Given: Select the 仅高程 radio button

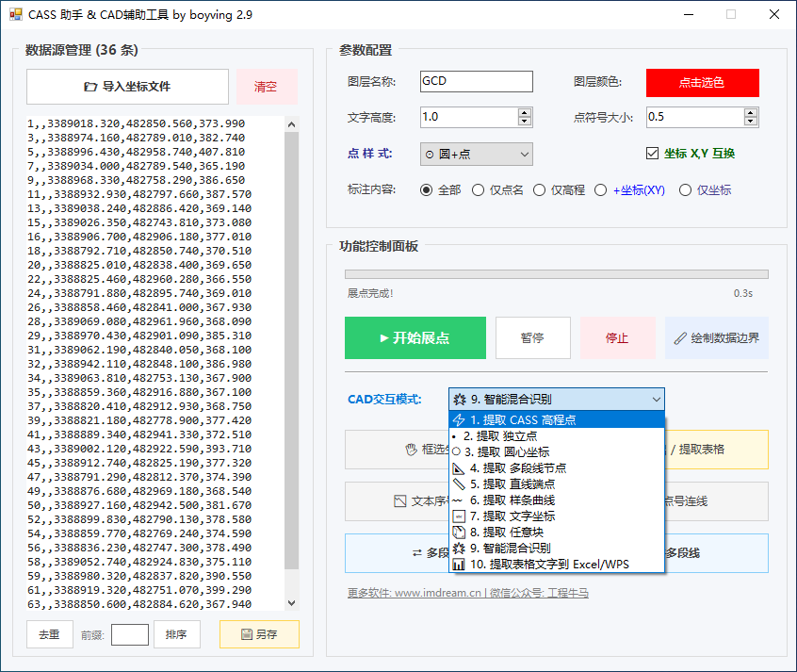Looking at the screenshot, I should 540,189.
